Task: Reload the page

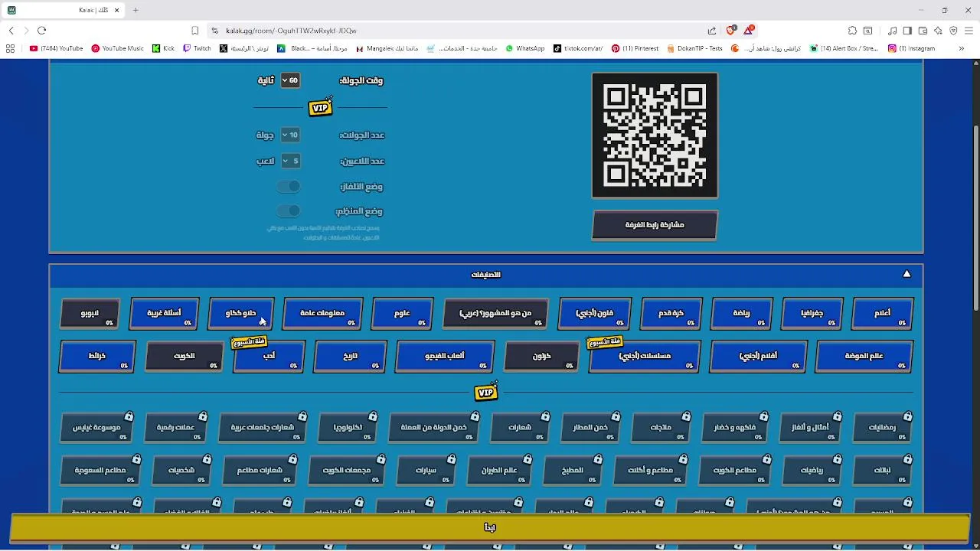Action: coord(41,31)
